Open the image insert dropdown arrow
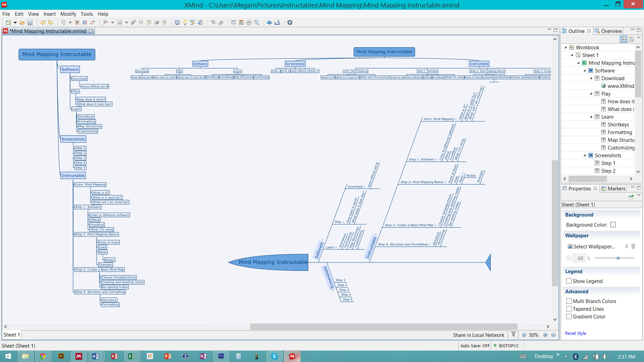 coord(126,22)
